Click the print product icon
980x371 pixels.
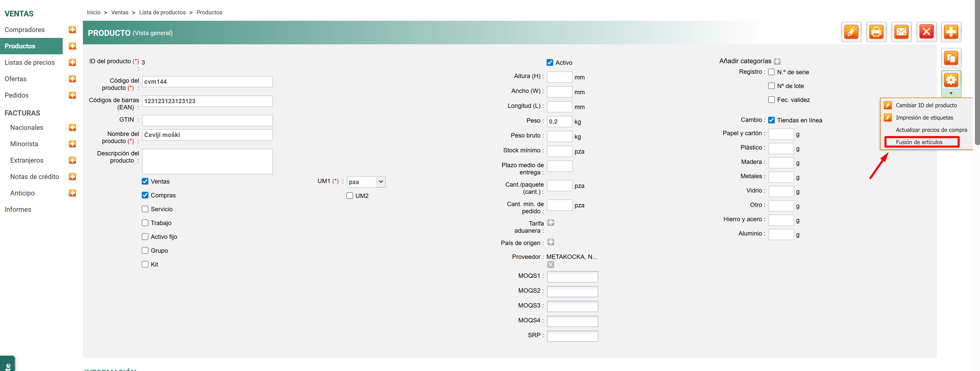pos(876,32)
